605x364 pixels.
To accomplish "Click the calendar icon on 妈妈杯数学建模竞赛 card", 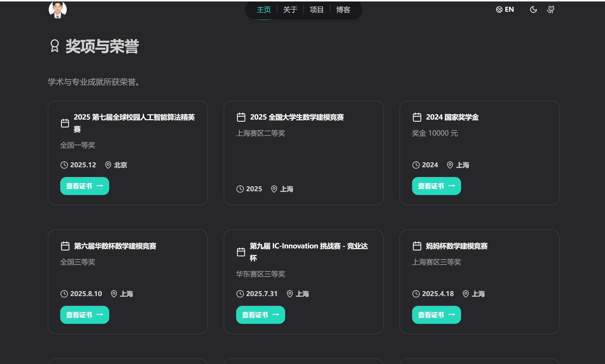I will [416, 246].
